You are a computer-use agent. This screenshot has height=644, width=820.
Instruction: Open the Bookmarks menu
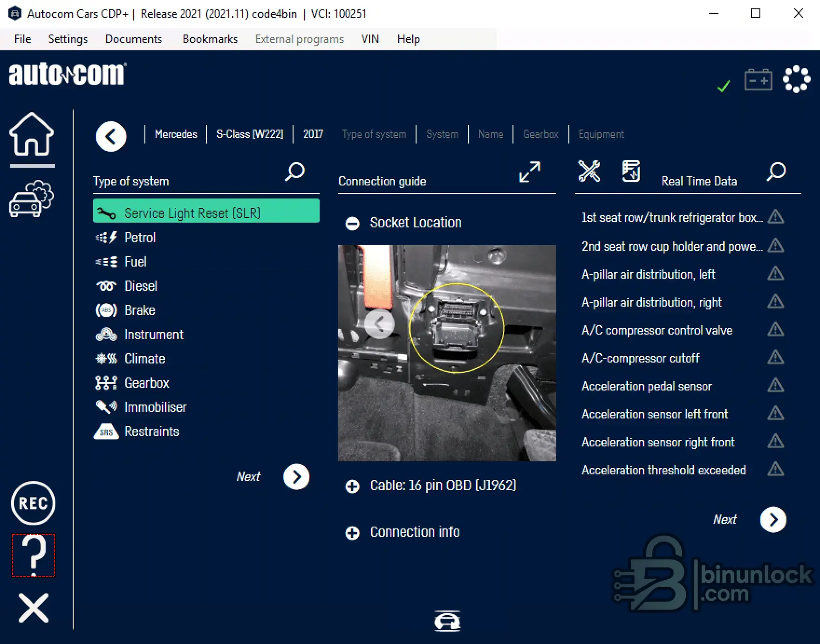(210, 39)
